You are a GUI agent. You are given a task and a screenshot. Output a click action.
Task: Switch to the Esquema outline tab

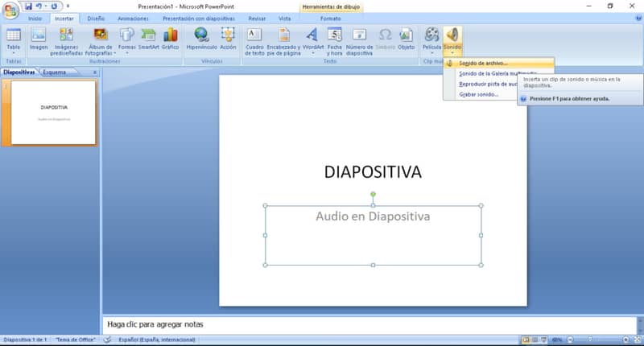pyautogui.click(x=55, y=72)
